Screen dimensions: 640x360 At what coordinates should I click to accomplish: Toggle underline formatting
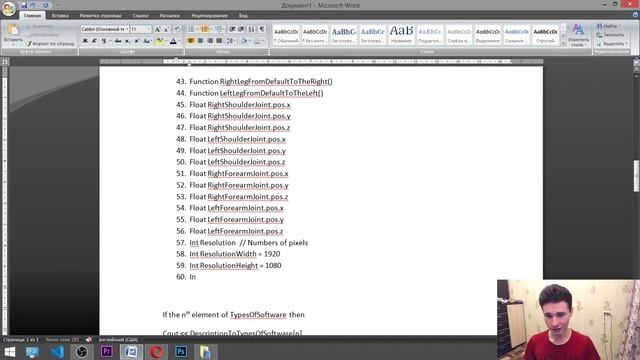click(104, 41)
